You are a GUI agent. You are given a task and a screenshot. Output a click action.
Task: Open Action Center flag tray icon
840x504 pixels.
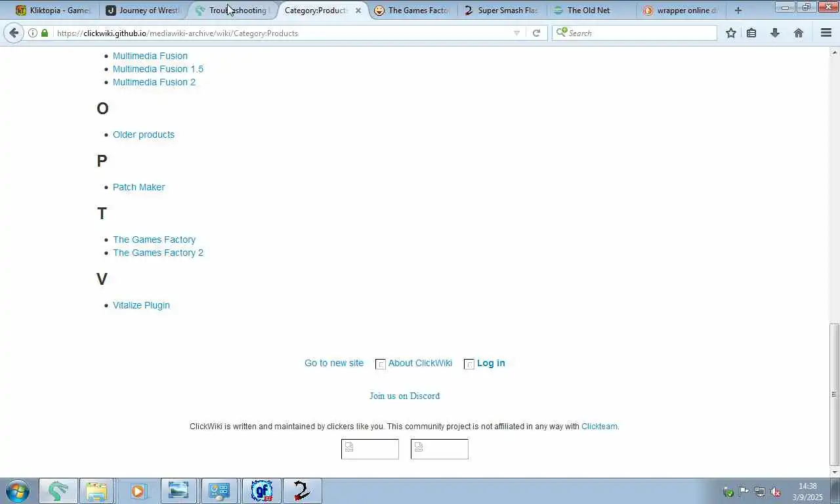(x=744, y=492)
